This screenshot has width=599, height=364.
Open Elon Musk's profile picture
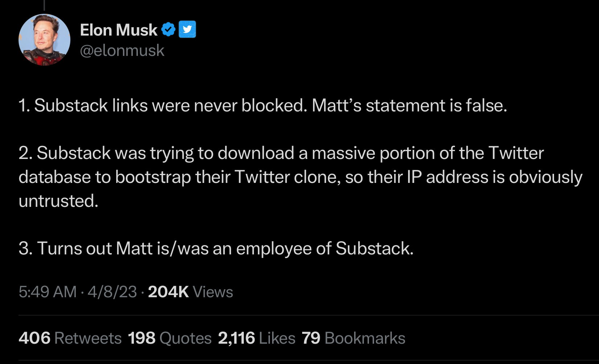pos(44,40)
